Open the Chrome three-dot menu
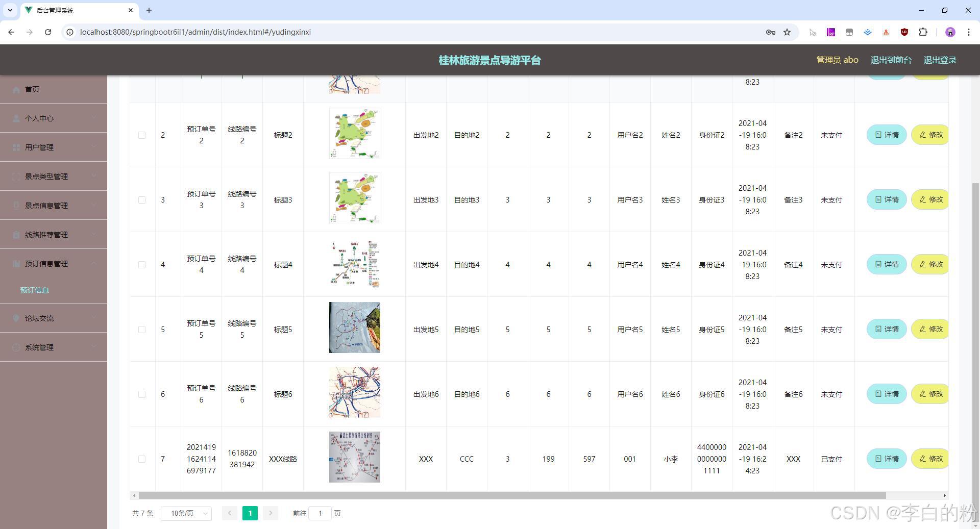980x529 pixels. pyautogui.click(x=968, y=32)
